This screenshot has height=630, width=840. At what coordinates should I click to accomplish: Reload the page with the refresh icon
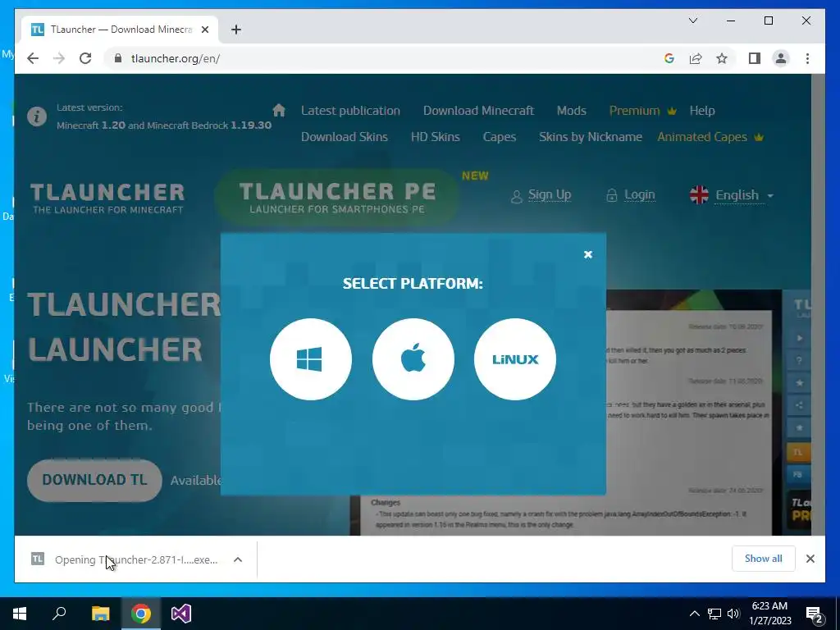85,58
